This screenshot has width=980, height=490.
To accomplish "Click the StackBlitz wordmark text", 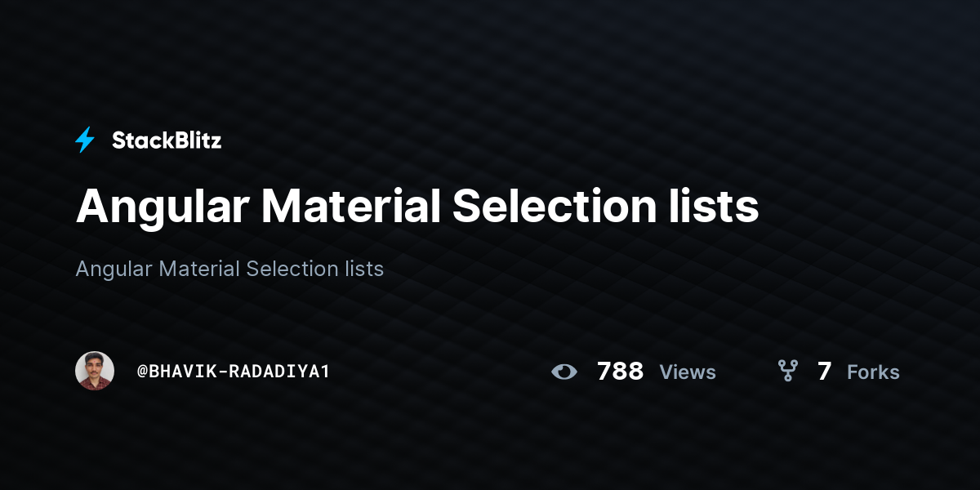I will (x=167, y=140).
